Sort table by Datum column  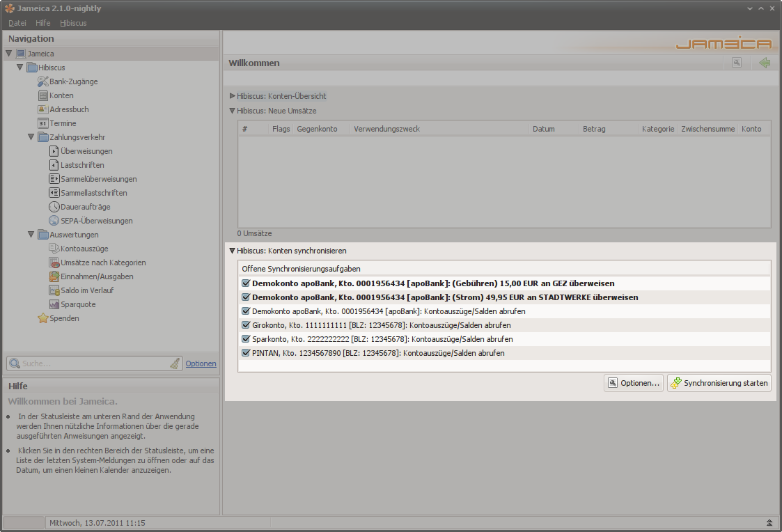click(x=554, y=129)
